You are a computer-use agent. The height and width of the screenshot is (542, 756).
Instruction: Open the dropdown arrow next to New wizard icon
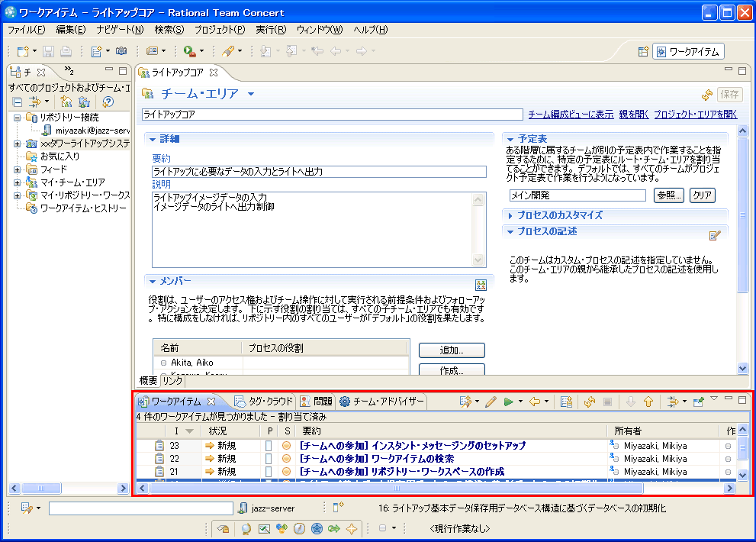click(x=35, y=51)
